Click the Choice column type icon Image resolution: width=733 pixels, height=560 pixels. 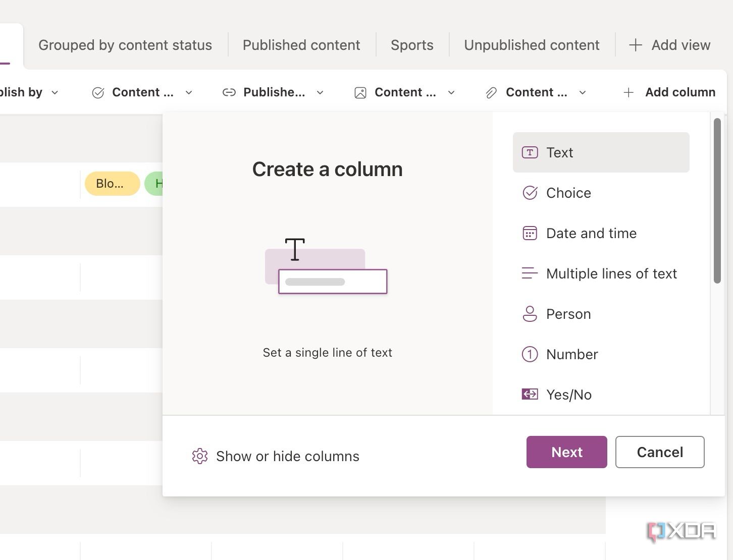(530, 193)
